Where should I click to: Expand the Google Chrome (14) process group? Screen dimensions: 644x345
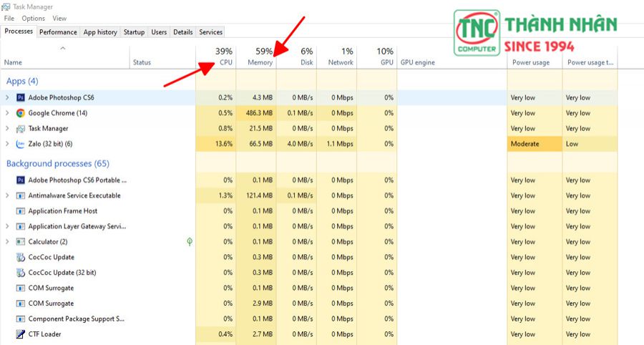pyautogui.click(x=7, y=113)
